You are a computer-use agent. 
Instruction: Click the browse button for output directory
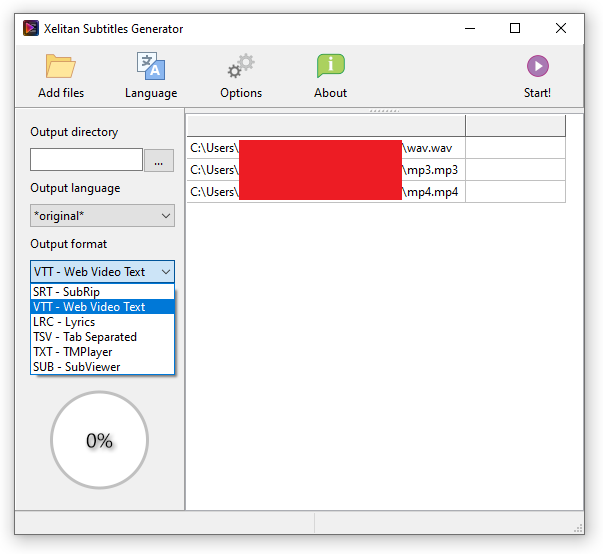(x=160, y=160)
